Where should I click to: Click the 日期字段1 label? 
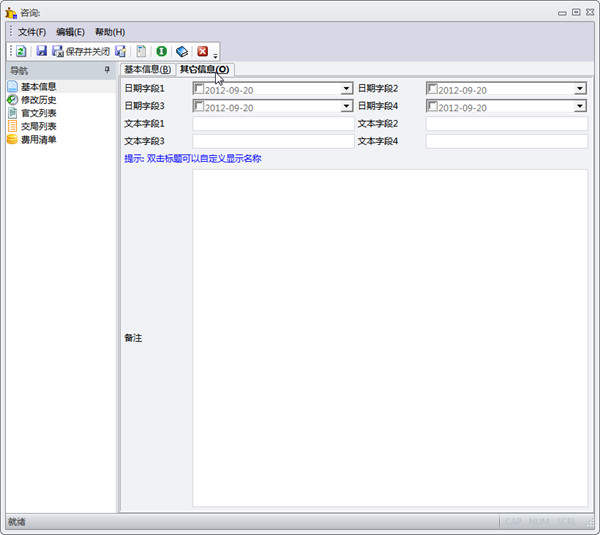pos(144,88)
